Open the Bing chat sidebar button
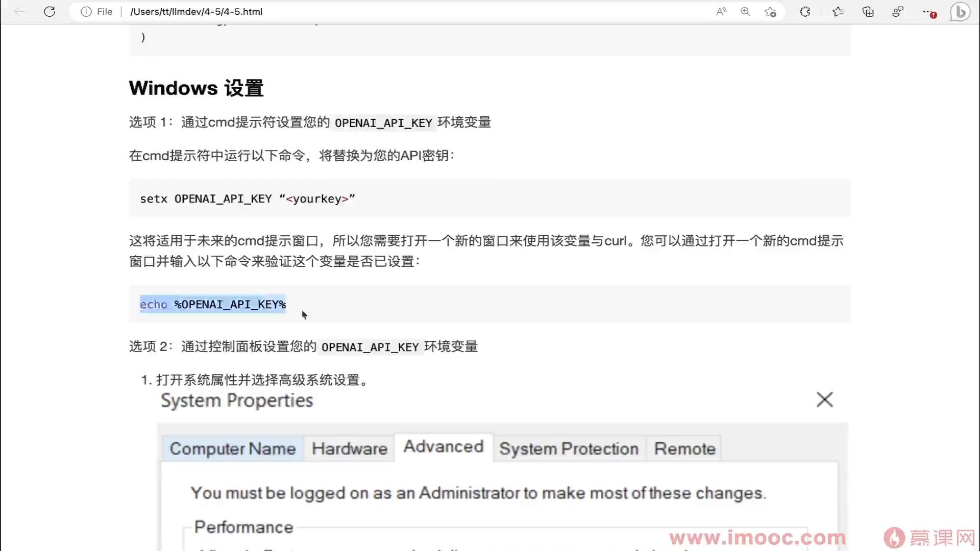The width and height of the screenshot is (980, 551). point(960,11)
